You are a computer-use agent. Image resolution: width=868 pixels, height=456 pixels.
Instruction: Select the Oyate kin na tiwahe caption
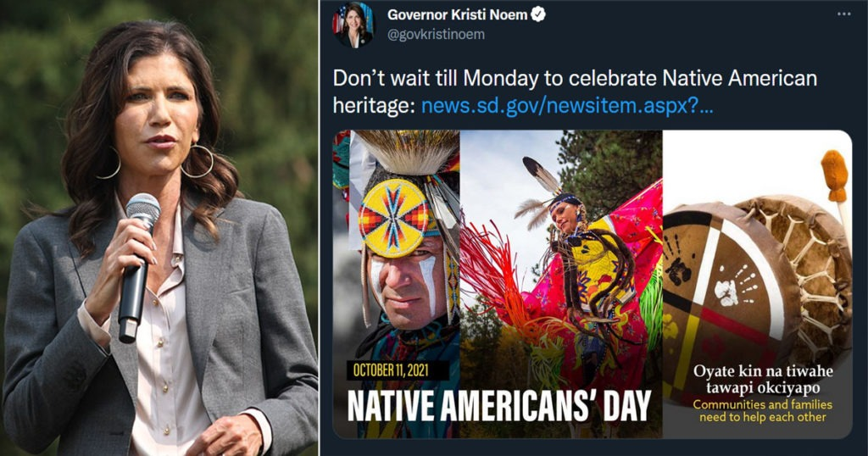[x=763, y=379]
